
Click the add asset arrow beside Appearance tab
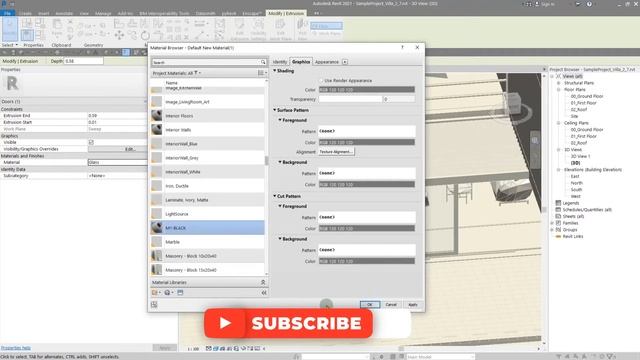coord(345,62)
